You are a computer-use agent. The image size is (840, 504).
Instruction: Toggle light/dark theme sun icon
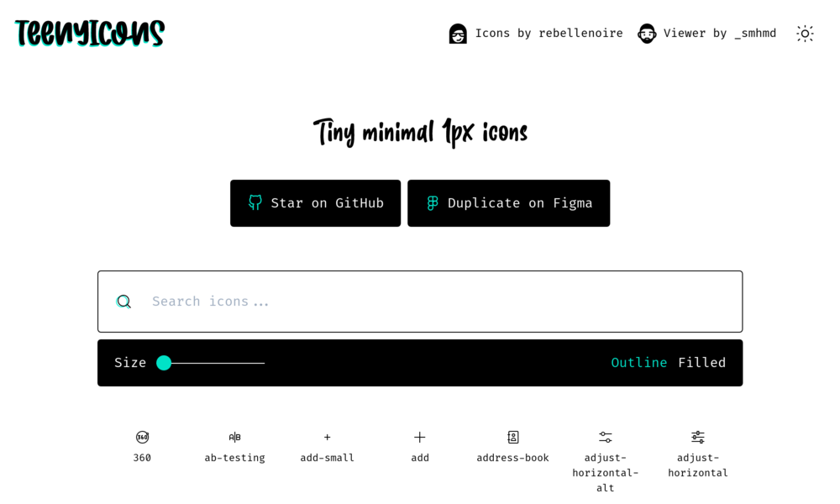(805, 34)
